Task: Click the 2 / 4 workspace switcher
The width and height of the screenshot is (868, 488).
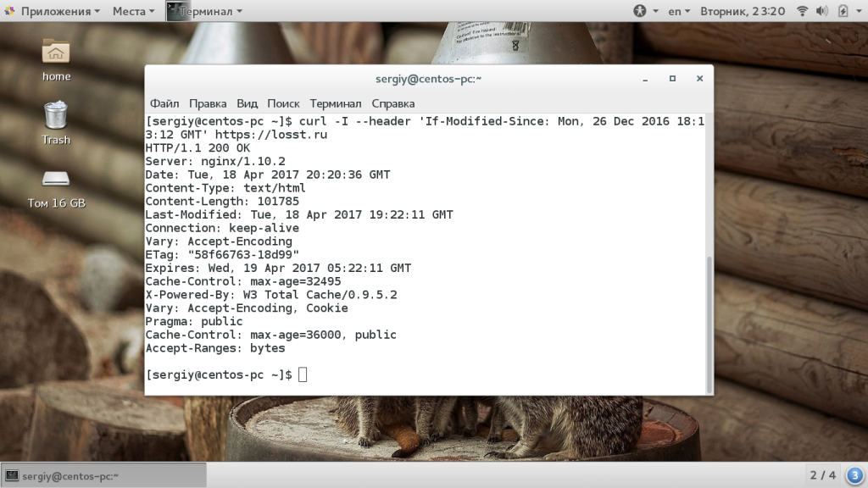Action: point(822,474)
